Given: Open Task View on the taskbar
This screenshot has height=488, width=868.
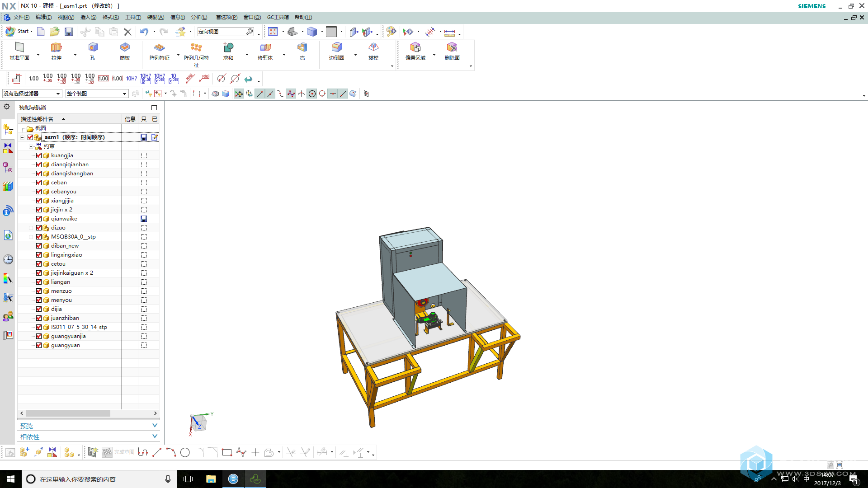Looking at the screenshot, I should click(x=188, y=479).
